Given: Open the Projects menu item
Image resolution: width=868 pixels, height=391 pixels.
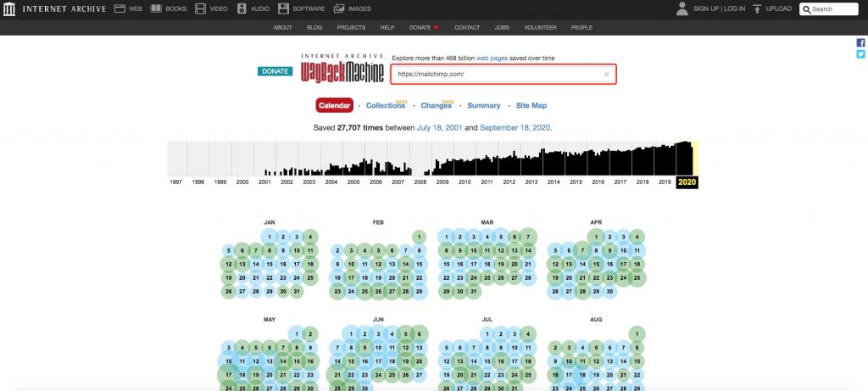Looking at the screenshot, I should click(351, 28).
